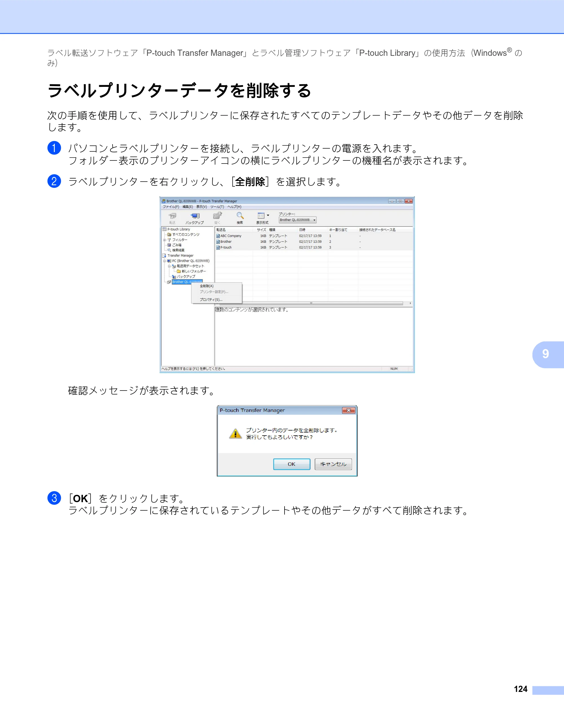Click the horizontal scrollbar in file list
Viewport: 564px width, 728px height.
coord(311,303)
